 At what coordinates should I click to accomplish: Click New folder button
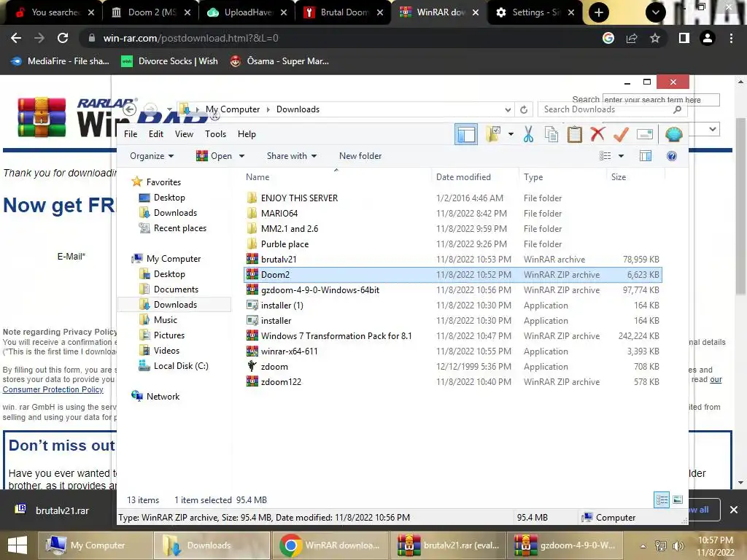[x=360, y=156]
